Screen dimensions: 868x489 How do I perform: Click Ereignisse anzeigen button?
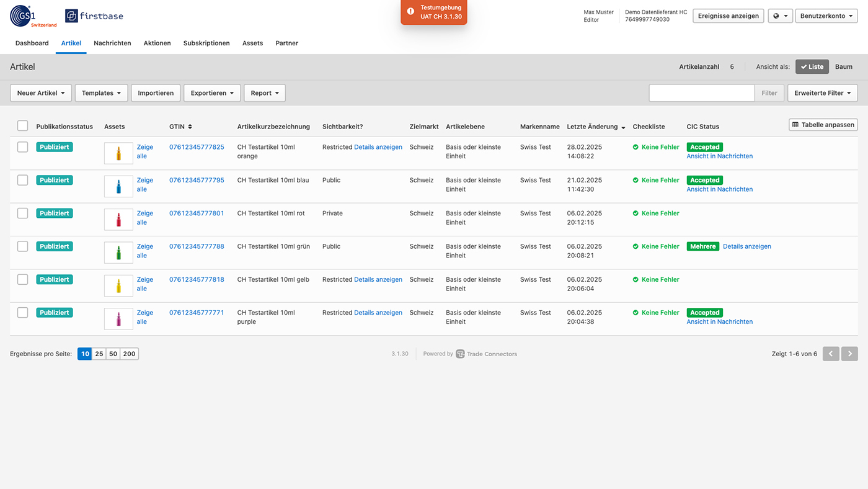(728, 16)
